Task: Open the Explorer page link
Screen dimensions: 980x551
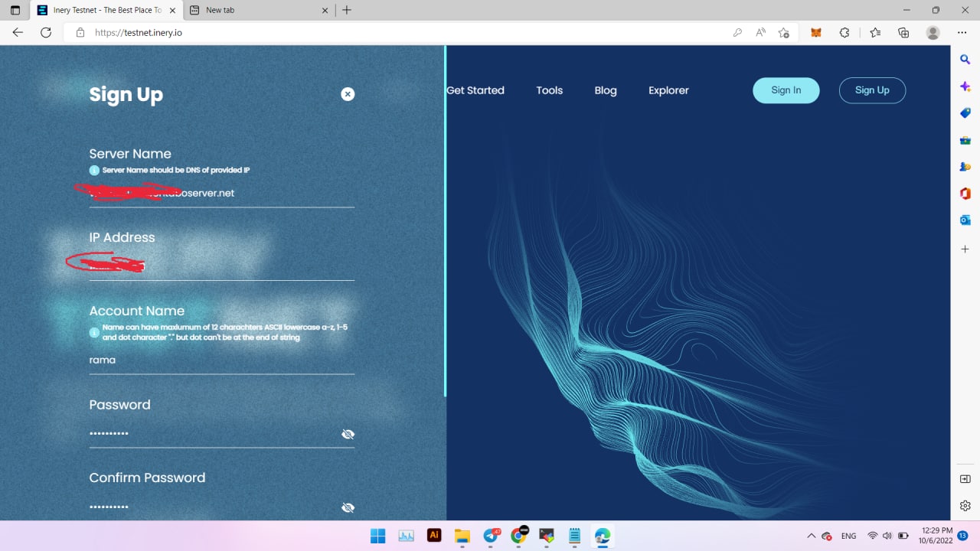Action: pos(668,90)
